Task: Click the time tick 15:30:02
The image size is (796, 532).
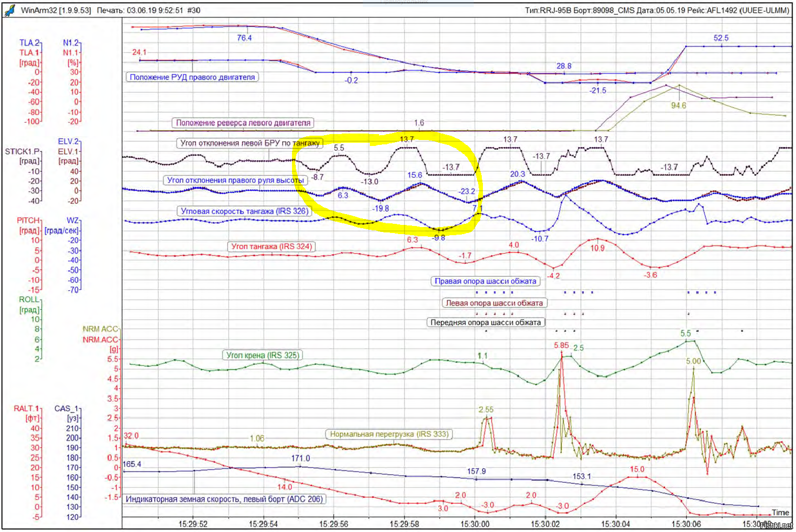Action: click(x=545, y=524)
